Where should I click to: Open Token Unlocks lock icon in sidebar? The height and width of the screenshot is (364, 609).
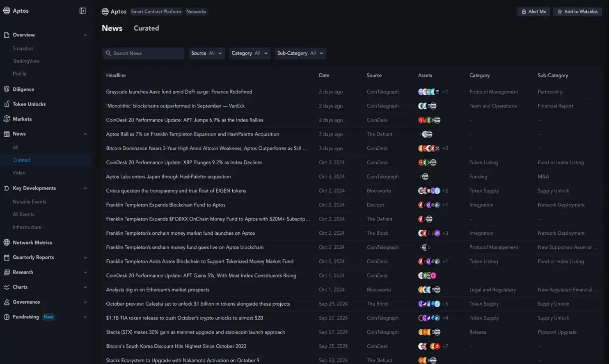coord(7,104)
